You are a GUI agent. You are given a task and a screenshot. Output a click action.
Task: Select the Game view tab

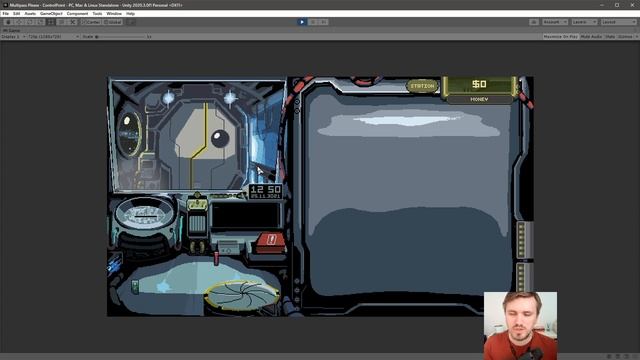[12, 31]
